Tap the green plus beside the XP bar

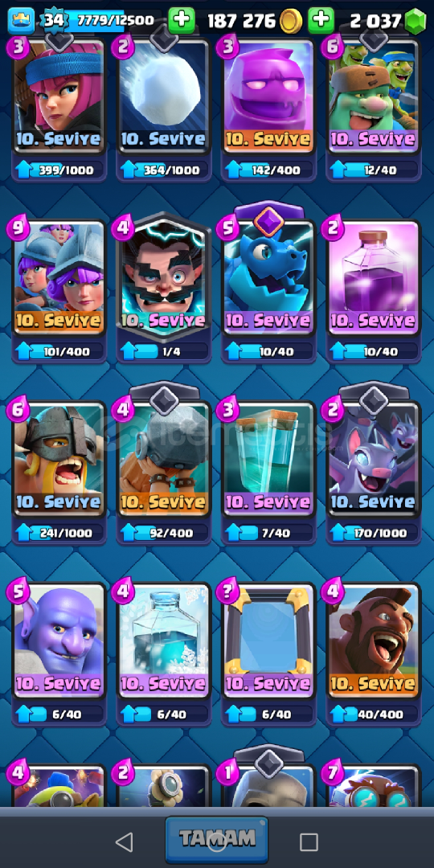[182, 21]
